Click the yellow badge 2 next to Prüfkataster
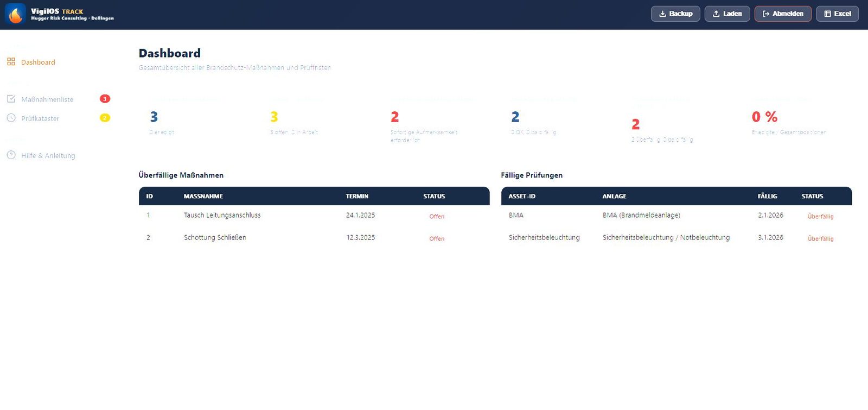Viewport: 868px width, 410px height. (105, 118)
